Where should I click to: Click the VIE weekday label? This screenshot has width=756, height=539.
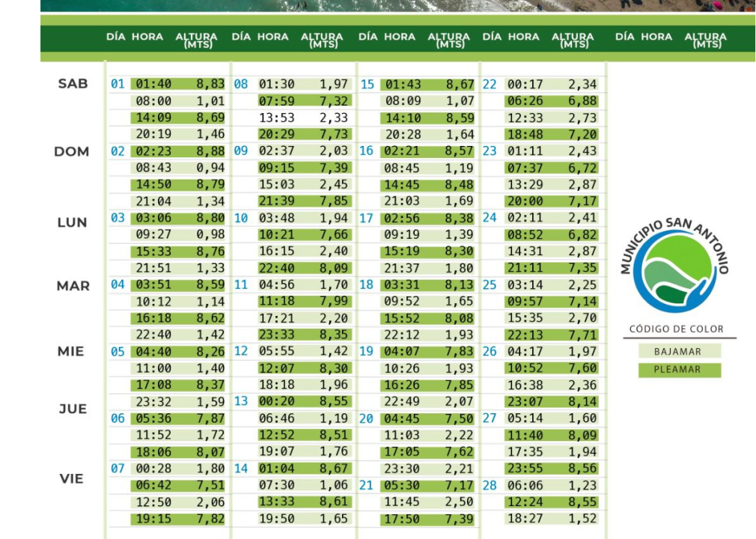coord(72,479)
